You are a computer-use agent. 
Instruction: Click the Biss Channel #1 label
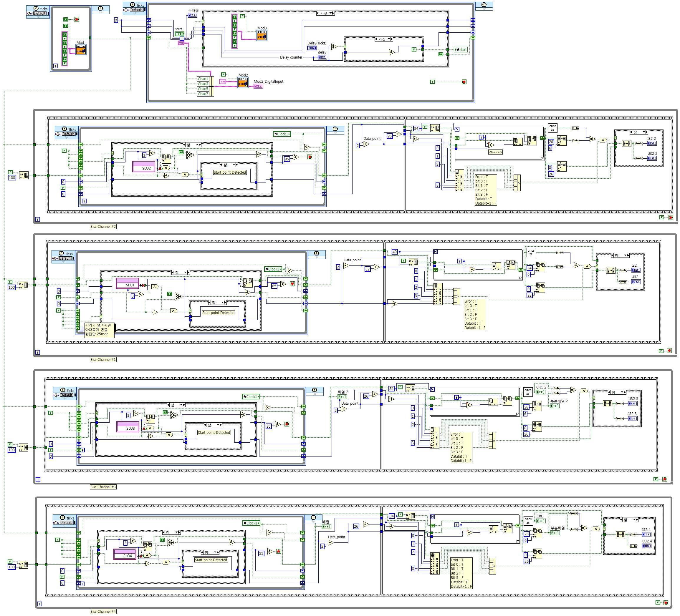(103, 359)
